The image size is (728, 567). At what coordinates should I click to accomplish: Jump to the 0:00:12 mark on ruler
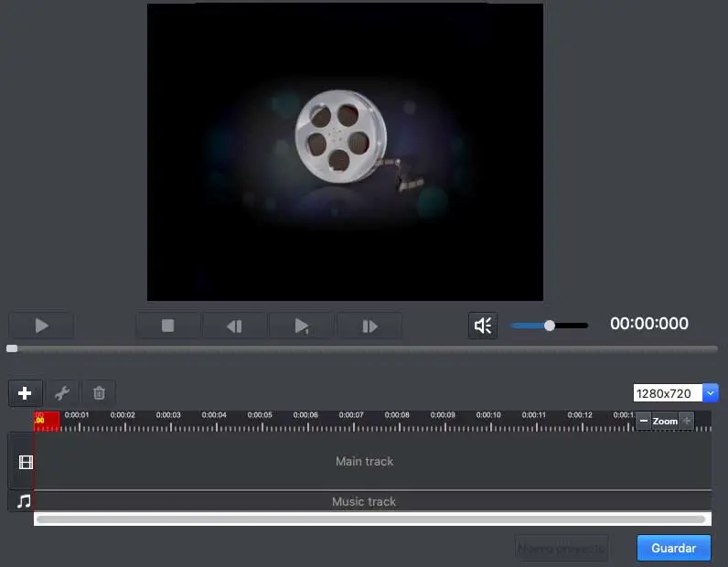pos(580,414)
